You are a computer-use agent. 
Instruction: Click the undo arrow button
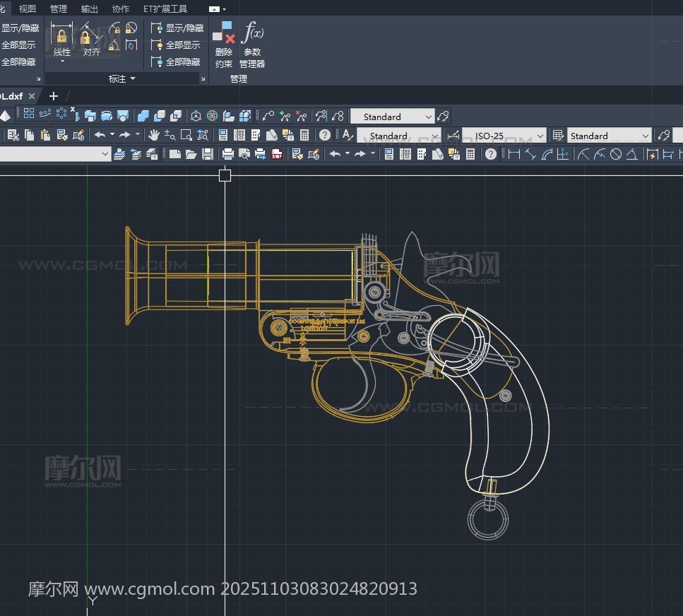coord(100,135)
